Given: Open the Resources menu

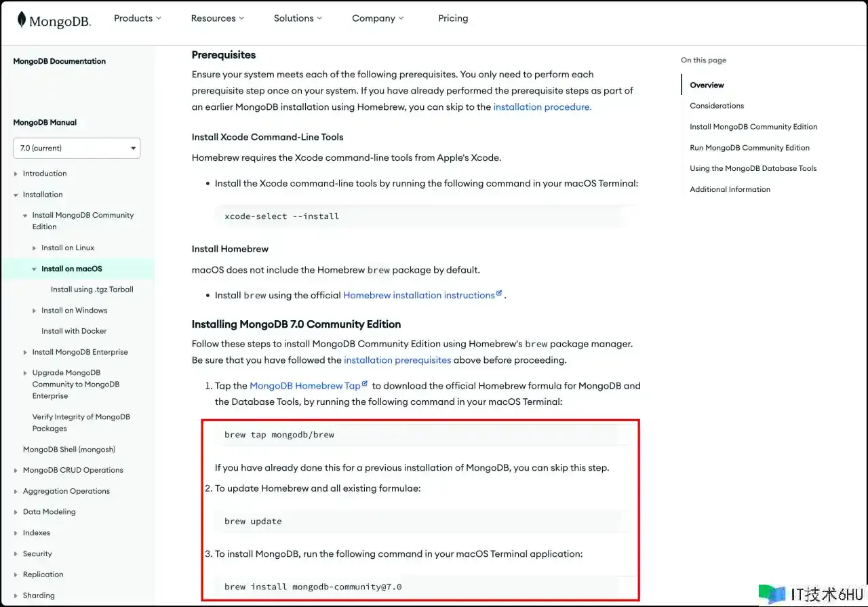Looking at the screenshot, I should point(218,18).
